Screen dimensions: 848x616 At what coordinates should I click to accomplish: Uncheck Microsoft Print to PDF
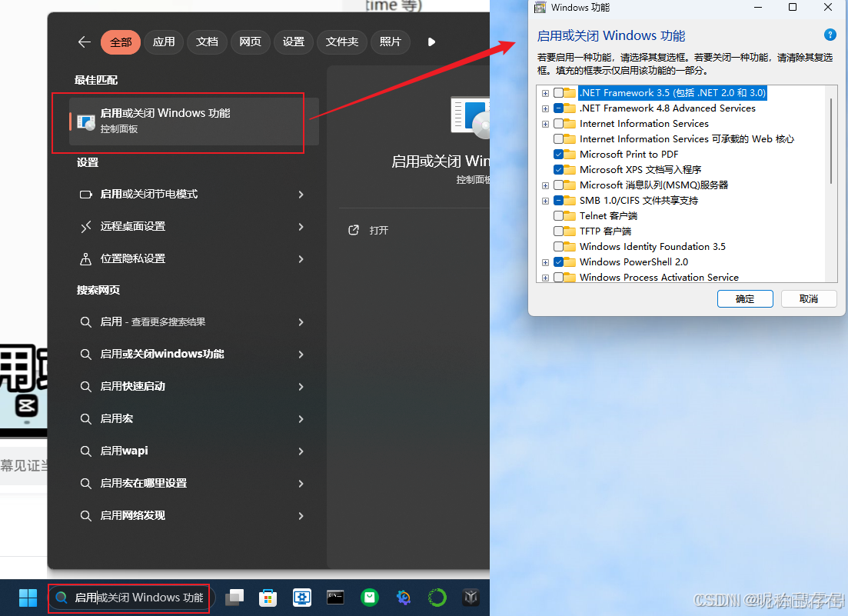point(558,154)
